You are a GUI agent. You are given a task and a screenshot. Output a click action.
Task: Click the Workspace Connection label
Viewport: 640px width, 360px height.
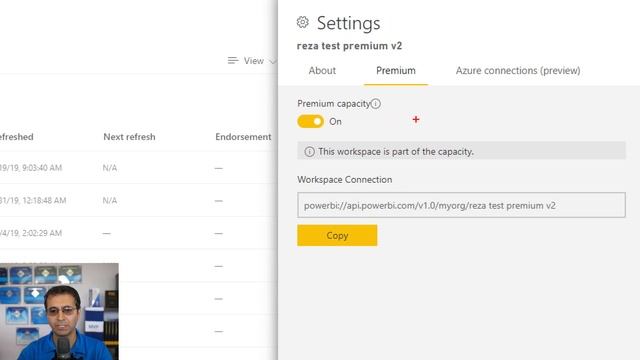point(344,180)
